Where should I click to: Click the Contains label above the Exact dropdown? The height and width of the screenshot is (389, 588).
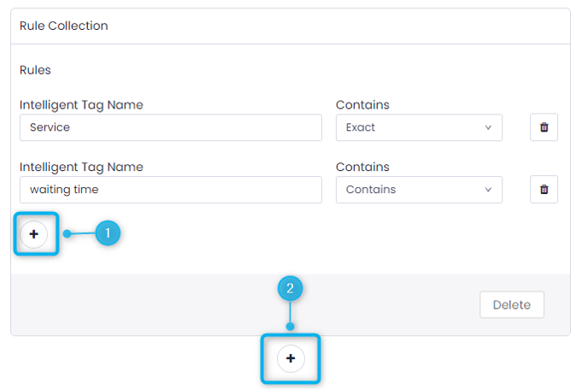(362, 105)
